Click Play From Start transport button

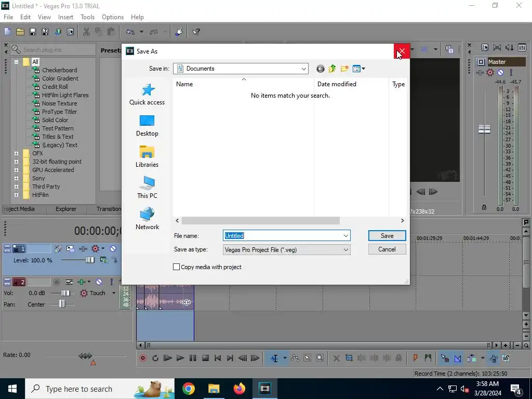(x=168, y=358)
